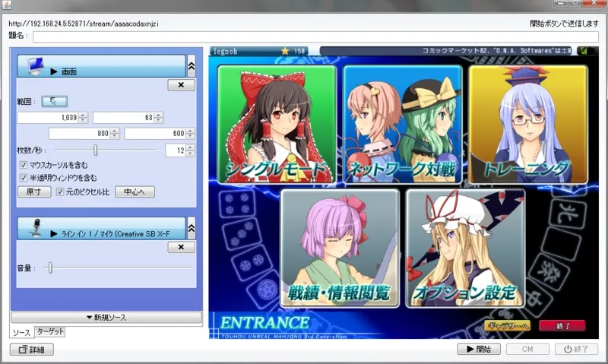Open the 新規ソース dropdown

coord(106,318)
